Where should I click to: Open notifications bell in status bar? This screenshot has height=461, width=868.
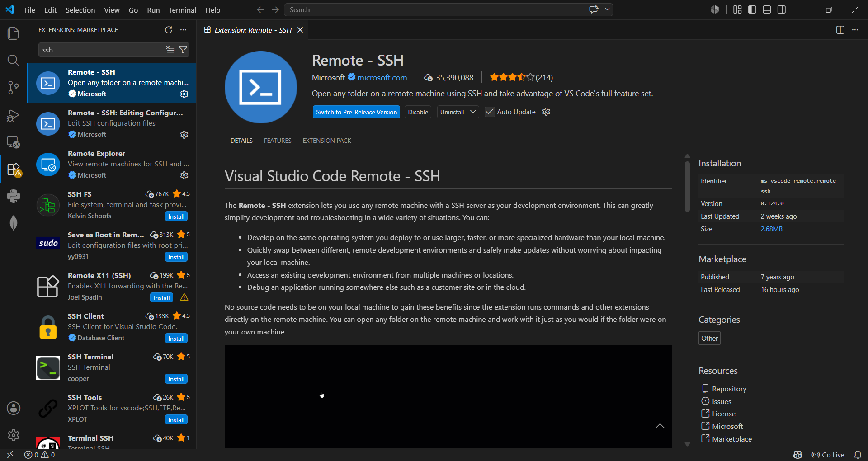point(858,455)
